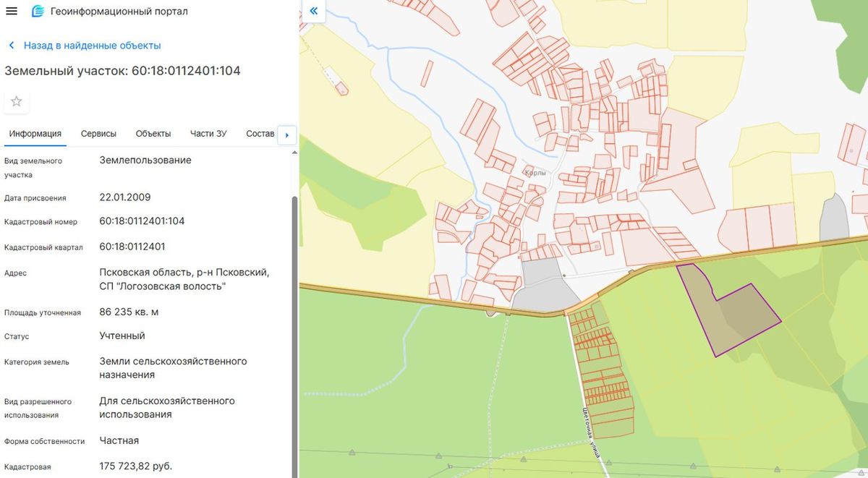Open the Объекты tab
The image size is (868, 478).
tap(153, 134)
